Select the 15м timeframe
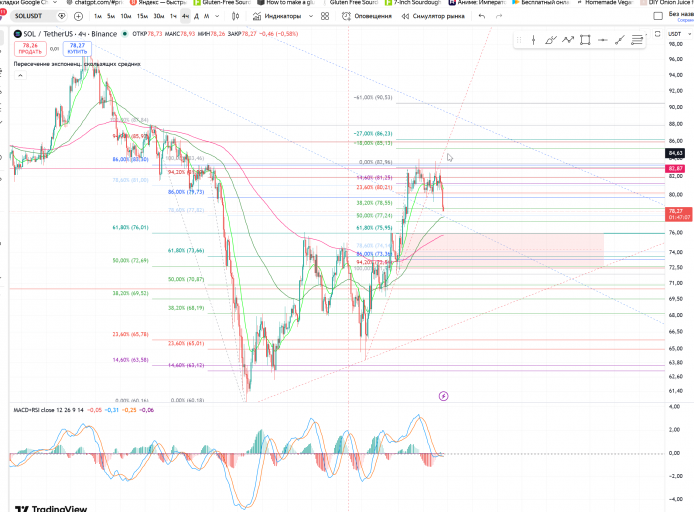 tap(142, 16)
